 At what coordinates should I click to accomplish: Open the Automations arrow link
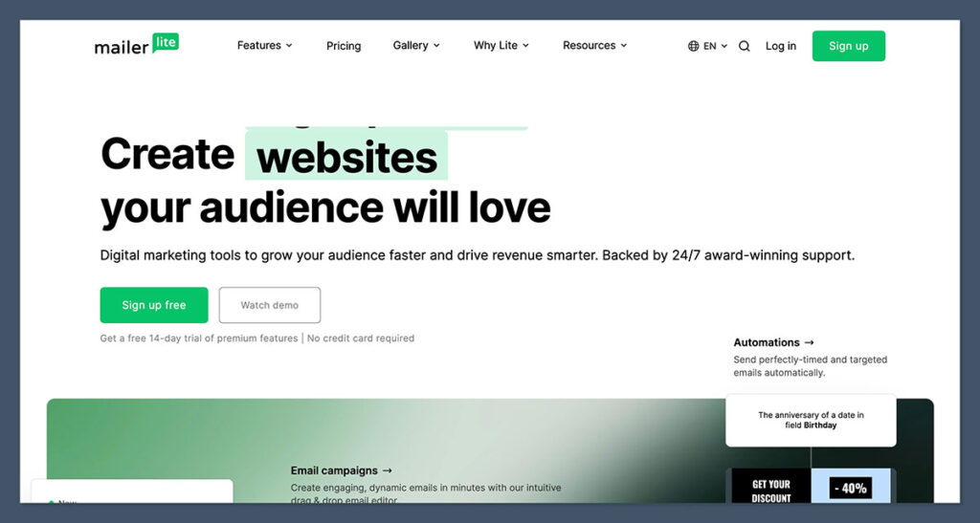(x=773, y=342)
